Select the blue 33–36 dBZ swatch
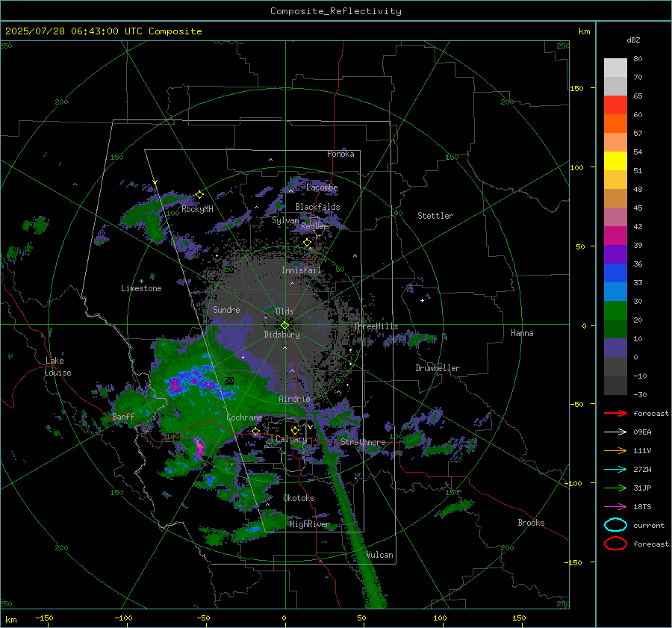 click(615, 273)
